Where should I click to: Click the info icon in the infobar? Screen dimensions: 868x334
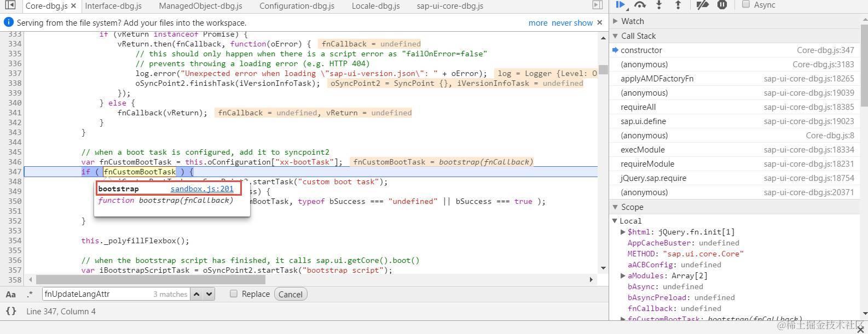click(x=8, y=22)
